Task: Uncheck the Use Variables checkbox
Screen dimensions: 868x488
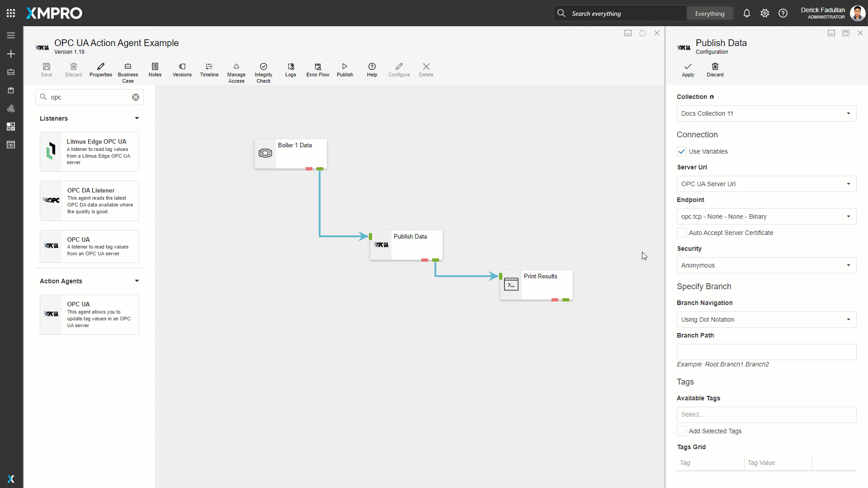Action: coord(682,151)
